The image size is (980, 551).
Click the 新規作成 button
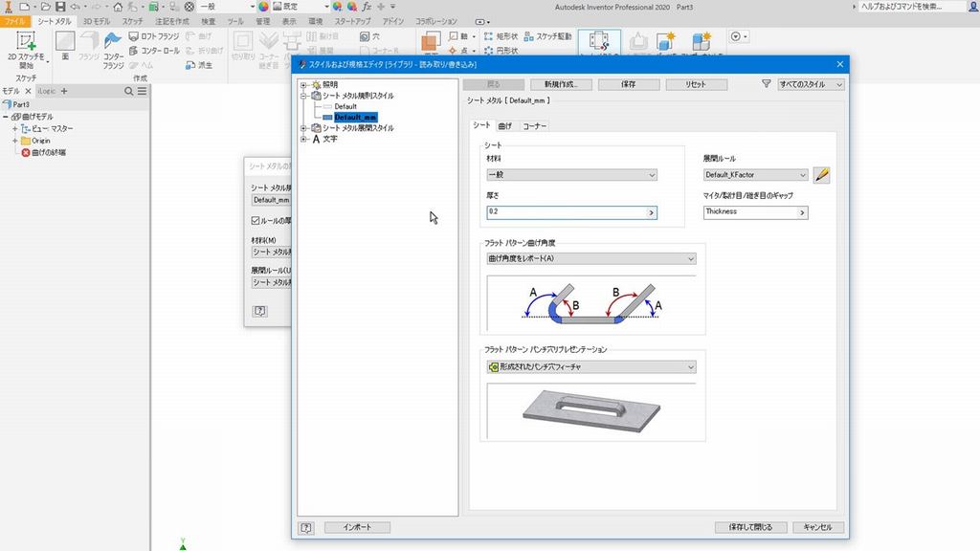point(560,84)
